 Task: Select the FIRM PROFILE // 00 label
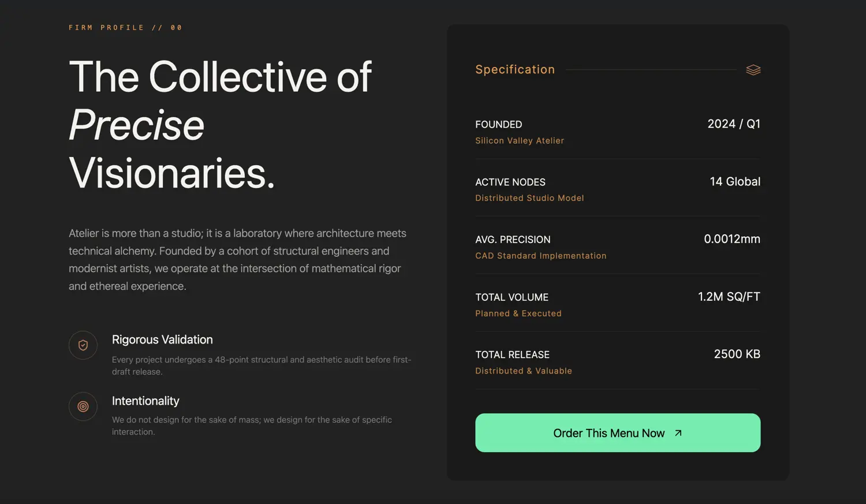tap(125, 28)
